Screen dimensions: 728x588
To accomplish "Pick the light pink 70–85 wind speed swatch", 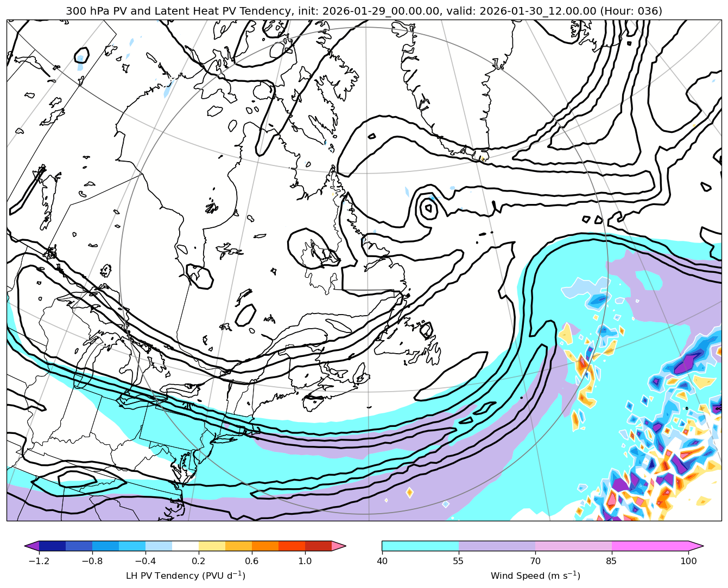I will click(x=573, y=546).
